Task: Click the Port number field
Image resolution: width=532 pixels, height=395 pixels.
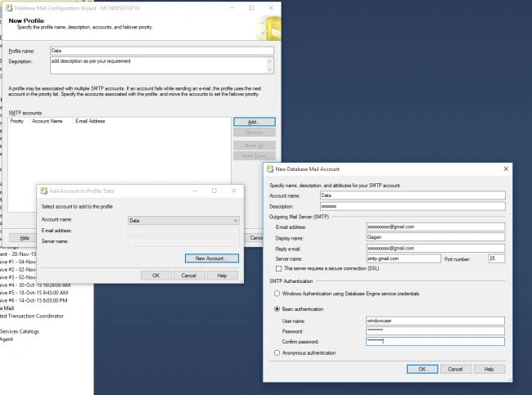Action: click(496, 258)
